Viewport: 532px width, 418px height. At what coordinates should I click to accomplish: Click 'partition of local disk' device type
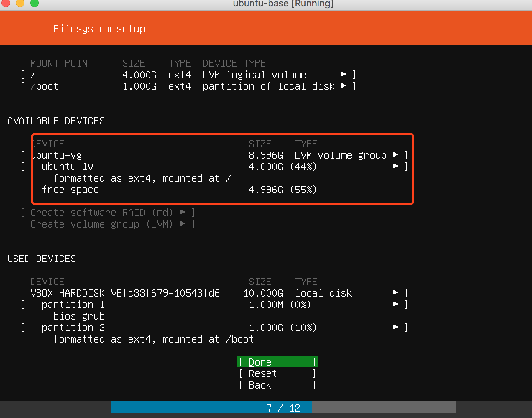(269, 86)
